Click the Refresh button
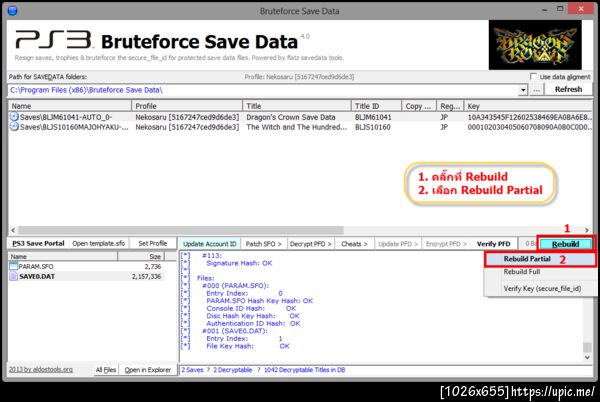Image resolution: width=600 pixels, height=402 pixels. [x=568, y=89]
